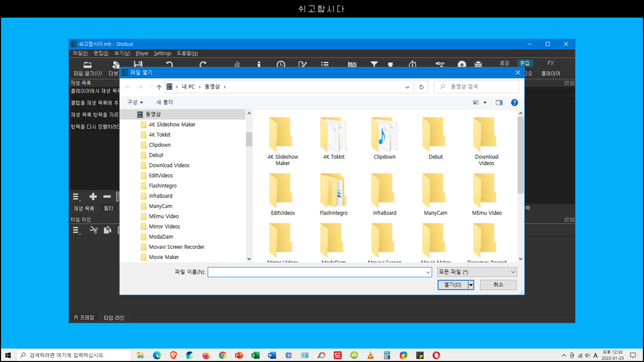The height and width of the screenshot is (362, 644).
Task: Launch Firefox from the taskbar
Action: [x=206, y=355]
